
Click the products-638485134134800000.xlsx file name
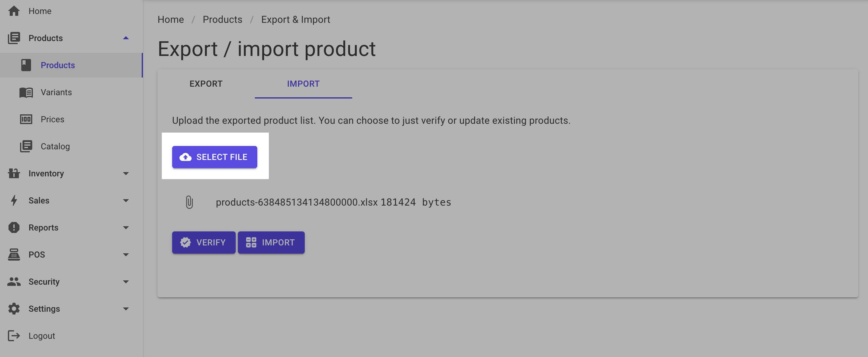point(297,202)
